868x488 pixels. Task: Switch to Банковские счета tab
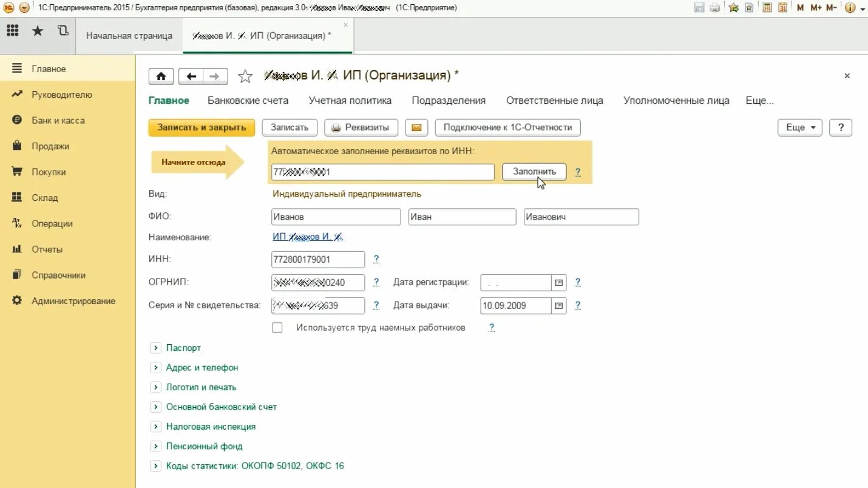tap(248, 101)
